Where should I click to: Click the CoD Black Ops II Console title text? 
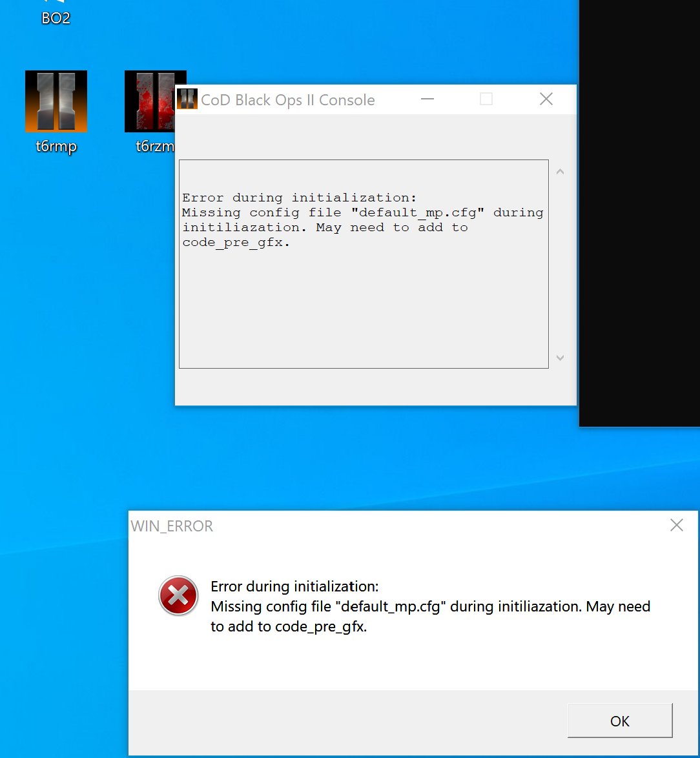(287, 100)
